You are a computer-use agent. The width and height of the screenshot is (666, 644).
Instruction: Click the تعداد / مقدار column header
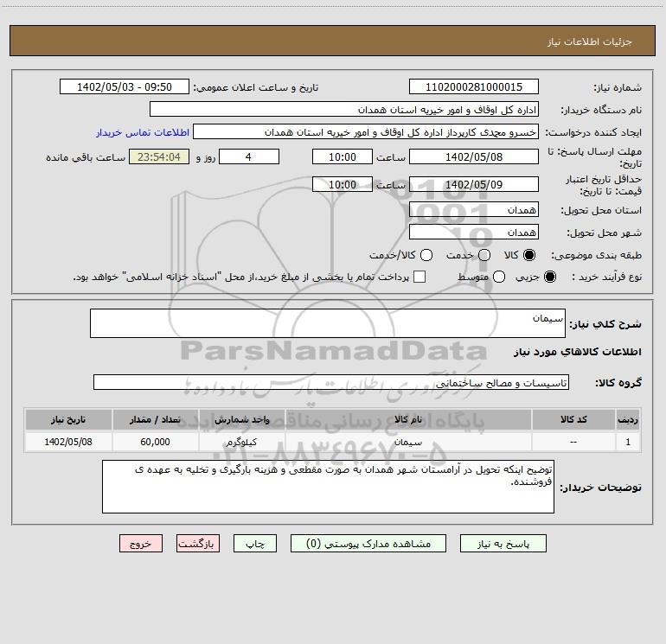tap(155, 419)
